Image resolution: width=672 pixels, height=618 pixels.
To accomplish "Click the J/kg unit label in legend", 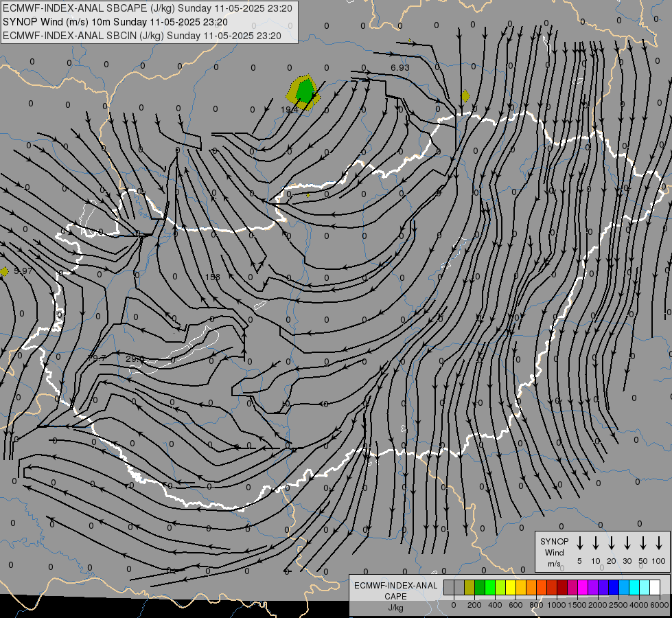I will point(395,608).
